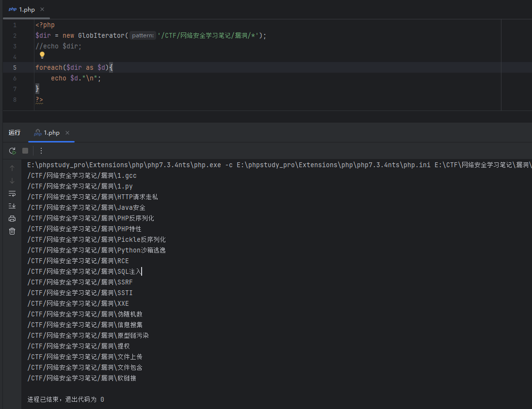Open the more options menu in Run toolbar
Screen dimensions: 532x409
(41, 151)
